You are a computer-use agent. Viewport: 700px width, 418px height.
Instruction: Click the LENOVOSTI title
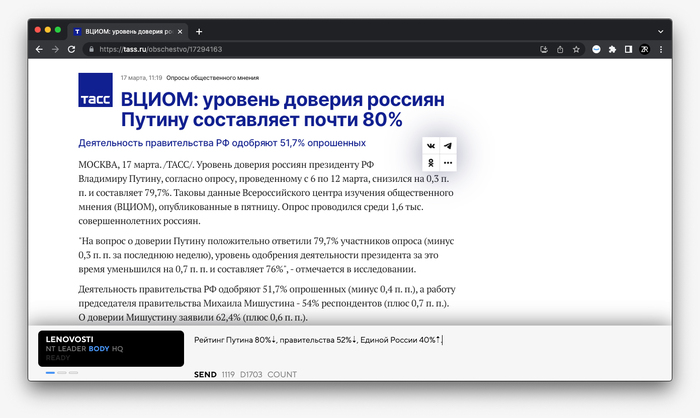(x=69, y=339)
